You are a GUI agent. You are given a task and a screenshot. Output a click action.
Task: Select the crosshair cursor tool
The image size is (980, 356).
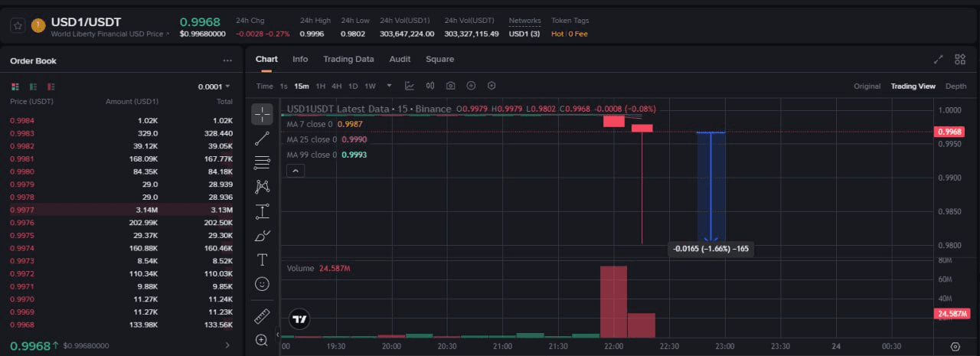262,115
